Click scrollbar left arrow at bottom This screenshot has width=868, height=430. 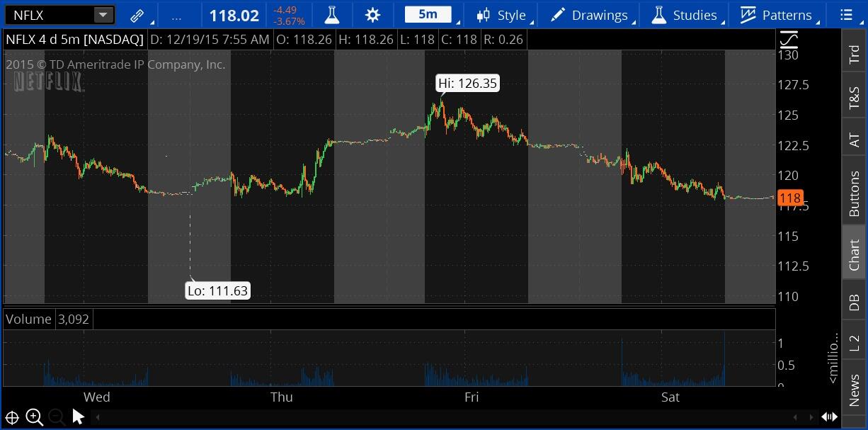(98, 417)
